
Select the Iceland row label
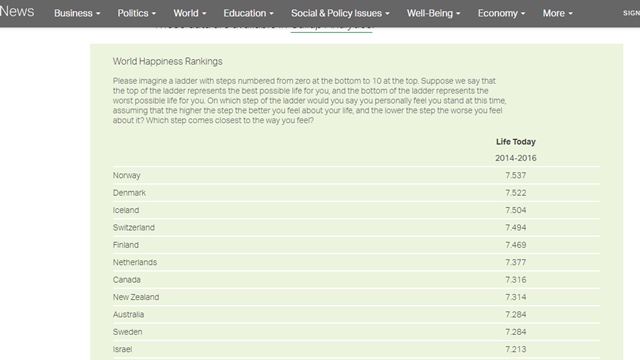click(x=126, y=210)
